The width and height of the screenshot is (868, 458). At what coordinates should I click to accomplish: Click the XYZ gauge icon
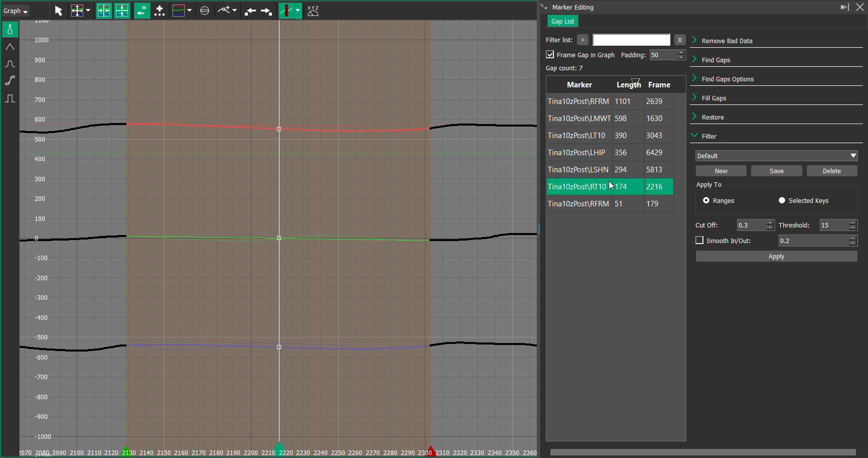point(313,11)
